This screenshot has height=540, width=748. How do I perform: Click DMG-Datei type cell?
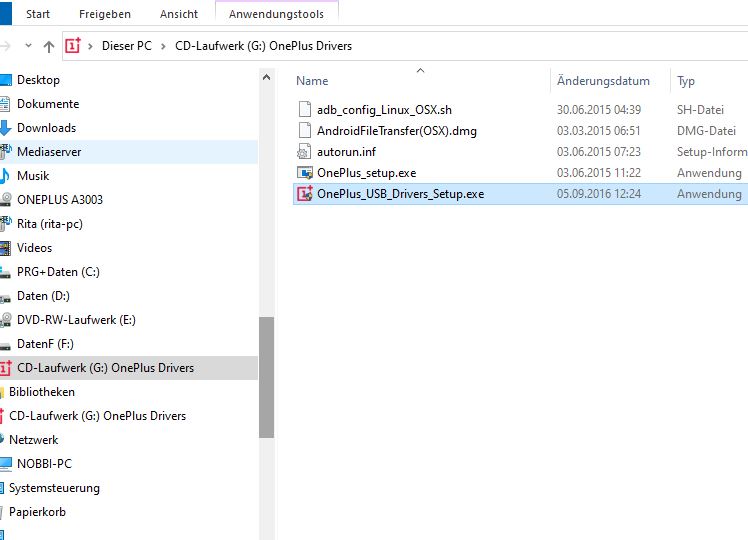(x=706, y=131)
